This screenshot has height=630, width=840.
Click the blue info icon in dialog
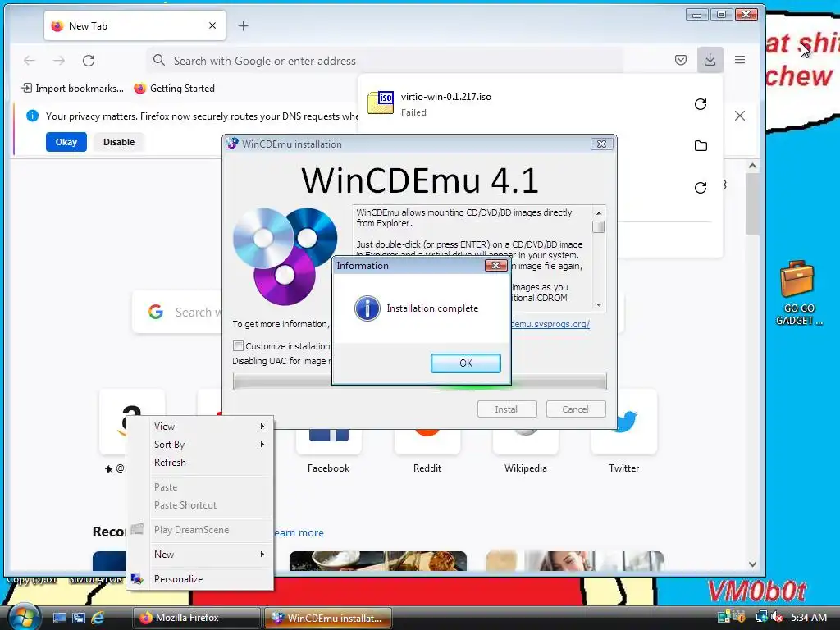pos(367,308)
